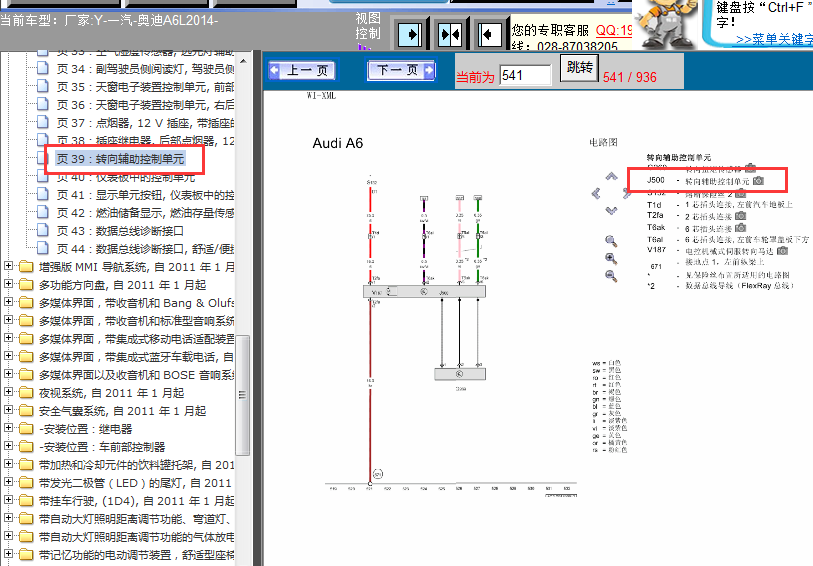Open the 菜单关键字 link
The width and height of the screenshot is (813, 566).
[774, 39]
